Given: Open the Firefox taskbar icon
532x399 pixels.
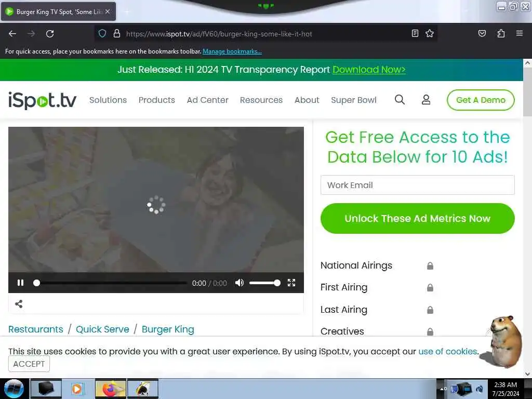Looking at the screenshot, I should (x=111, y=389).
